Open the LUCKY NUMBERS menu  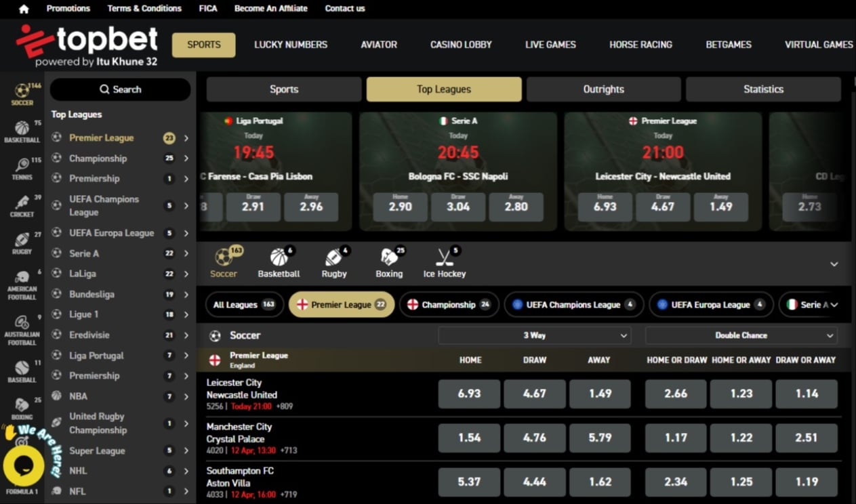[x=291, y=45]
